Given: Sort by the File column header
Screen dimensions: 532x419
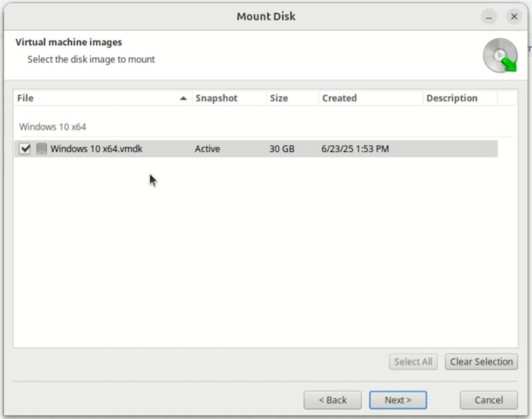Looking at the screenshot, I should tap(103, 98).
